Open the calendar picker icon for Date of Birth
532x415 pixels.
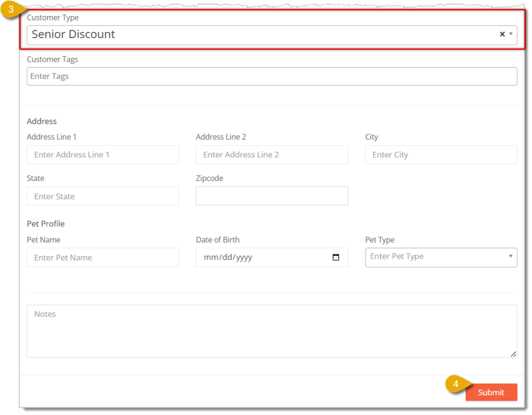click(x=336, y=258)
